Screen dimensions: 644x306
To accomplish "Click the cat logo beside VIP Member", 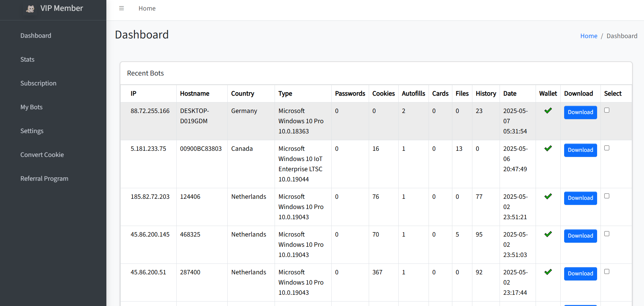I will (x=30, y=9).
